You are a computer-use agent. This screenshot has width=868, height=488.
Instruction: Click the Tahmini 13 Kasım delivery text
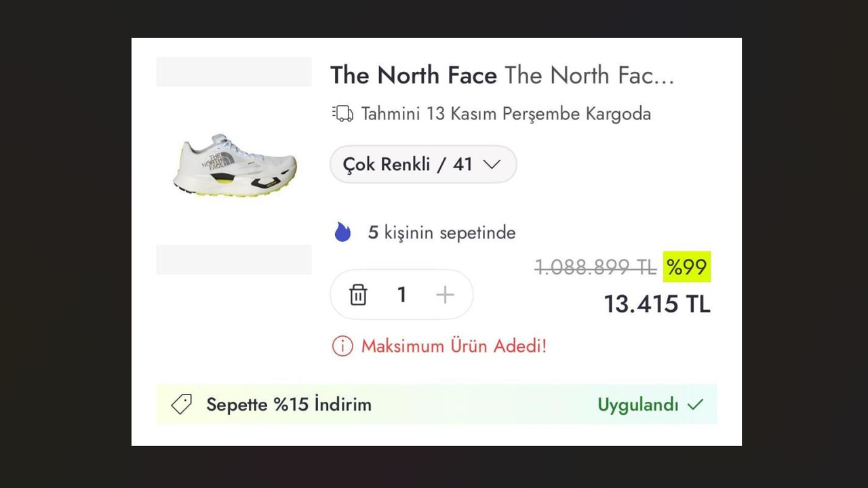(x=506, y=114)
